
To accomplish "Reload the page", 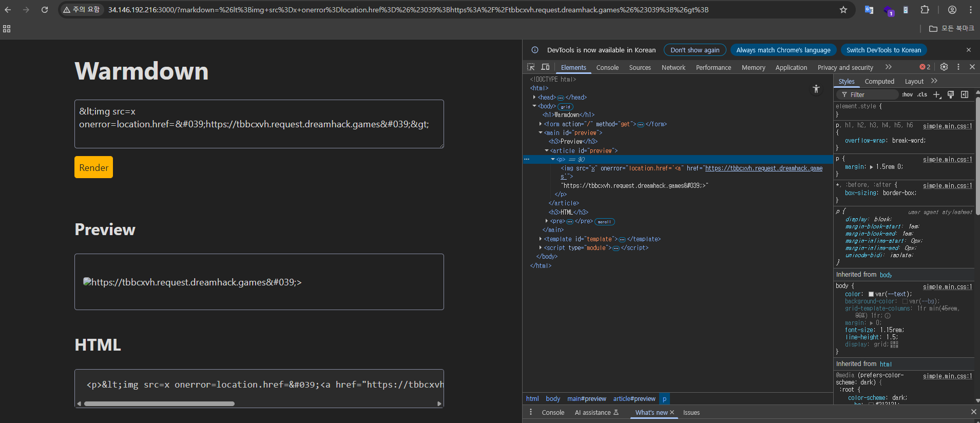I will click(x=45, y=10).
